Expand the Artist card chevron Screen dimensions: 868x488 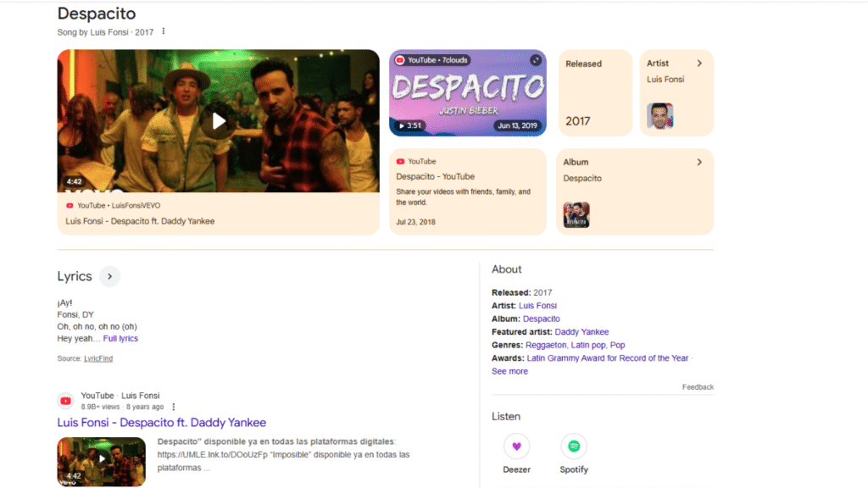pyautogui.click(x=699, y=63)
